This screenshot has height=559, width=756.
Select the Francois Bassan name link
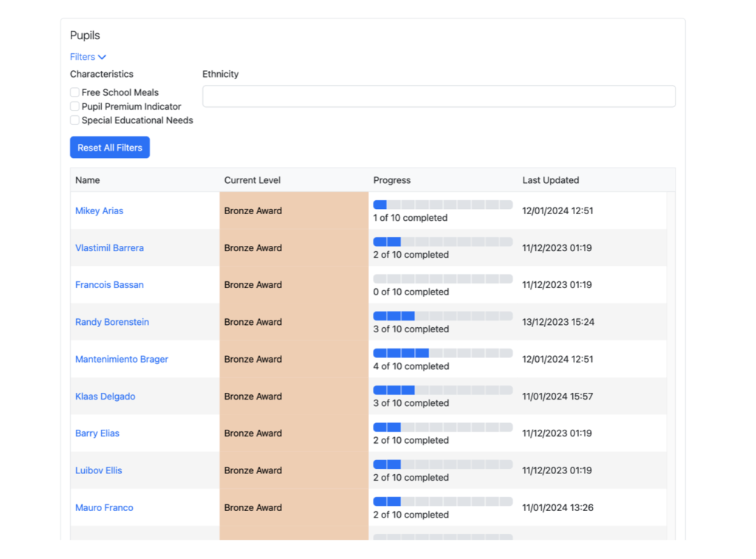(109, 285)
